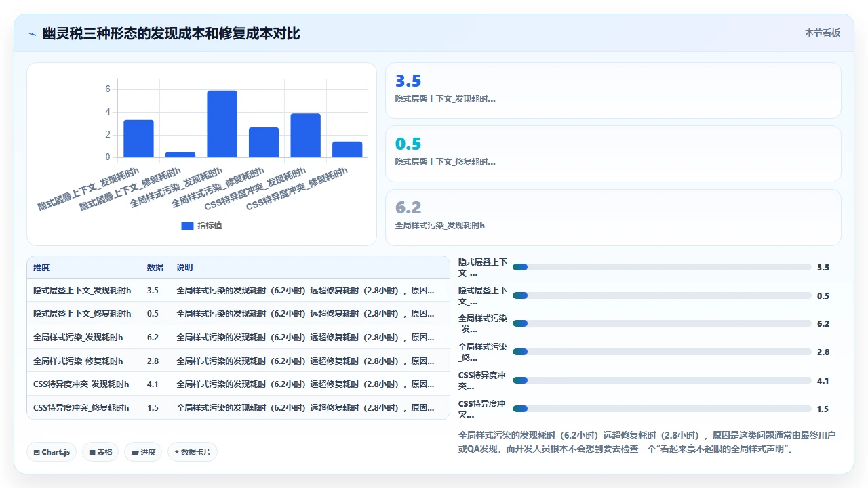Screen dimensions: 868x488
Task: Click the lightning icon beside the dashboard title
Action: (x=33, y=34)
